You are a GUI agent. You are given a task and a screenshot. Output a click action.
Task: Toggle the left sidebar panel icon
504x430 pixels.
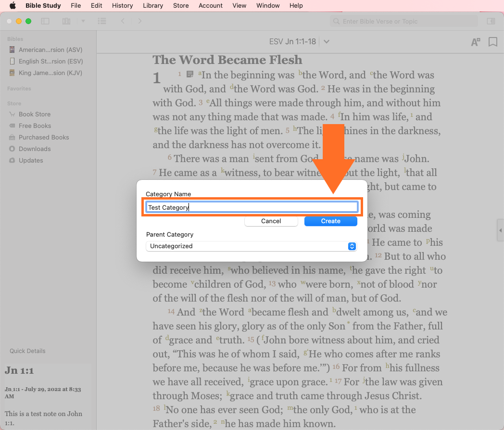pyautogui.click(x=45, y=21)
